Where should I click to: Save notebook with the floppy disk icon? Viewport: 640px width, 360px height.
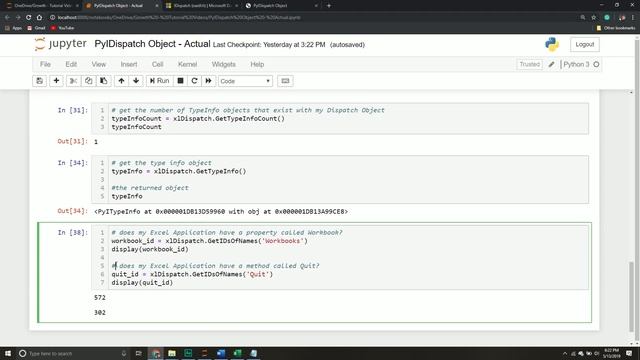40,81
